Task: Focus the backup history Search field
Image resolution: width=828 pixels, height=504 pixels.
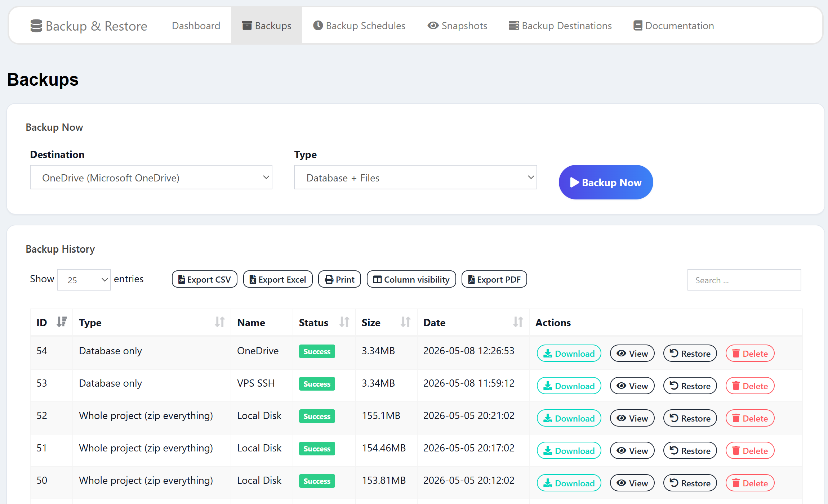Action: coord(744,280)
